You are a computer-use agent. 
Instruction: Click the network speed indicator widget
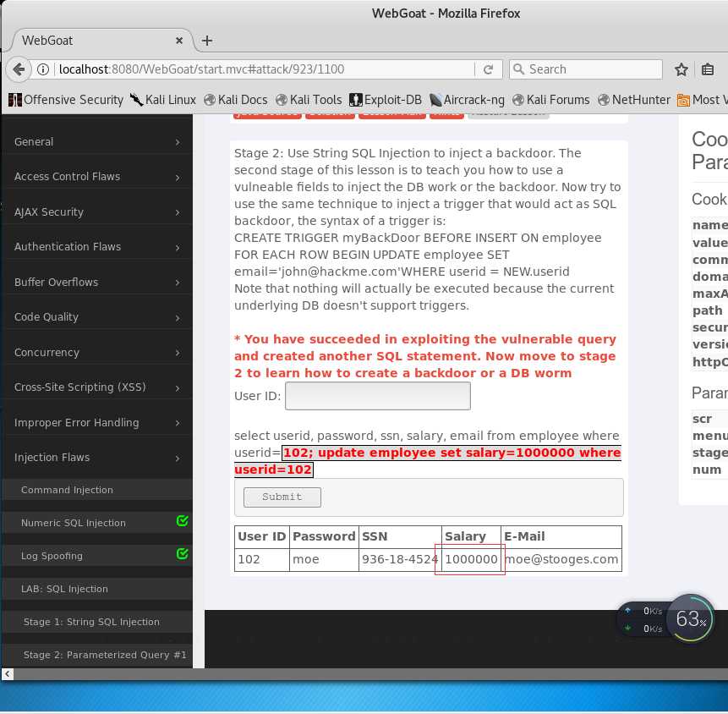[x=643, y=620]
